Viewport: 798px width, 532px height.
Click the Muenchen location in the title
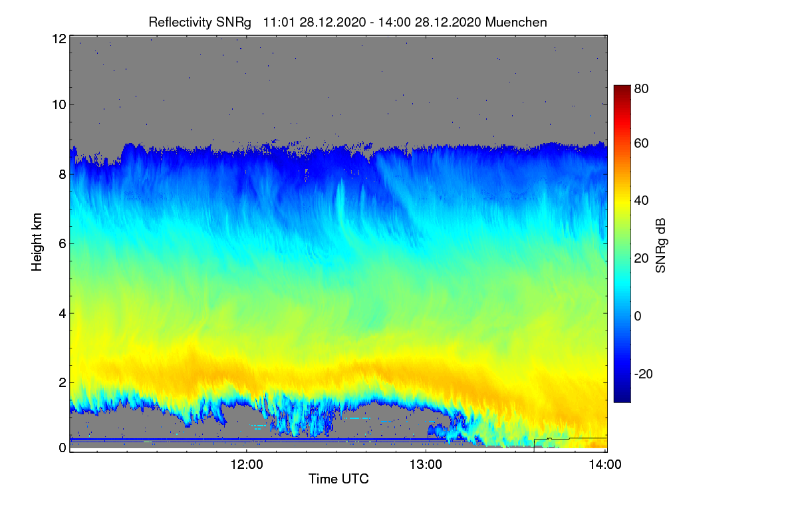tap(517, 22)
